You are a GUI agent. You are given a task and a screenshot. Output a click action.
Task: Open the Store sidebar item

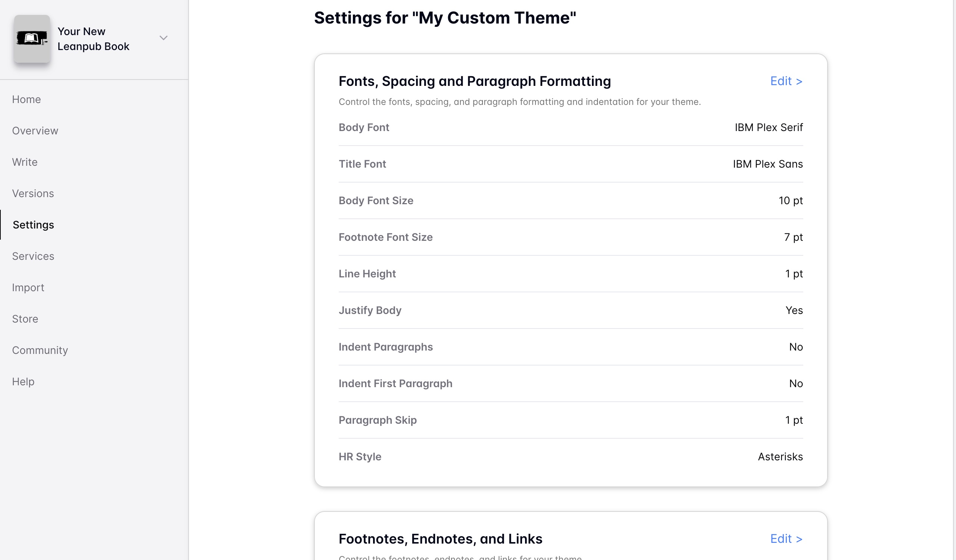(x=25, y=319)
